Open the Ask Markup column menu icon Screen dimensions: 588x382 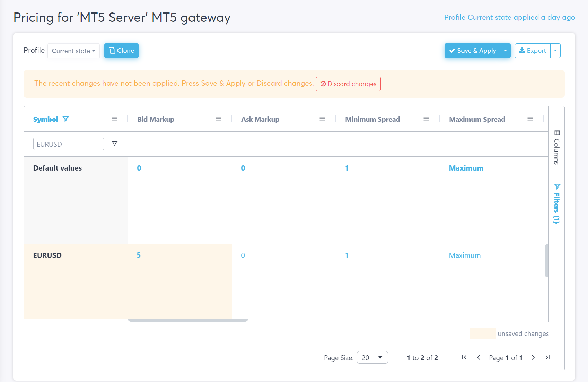pos(322,119)
